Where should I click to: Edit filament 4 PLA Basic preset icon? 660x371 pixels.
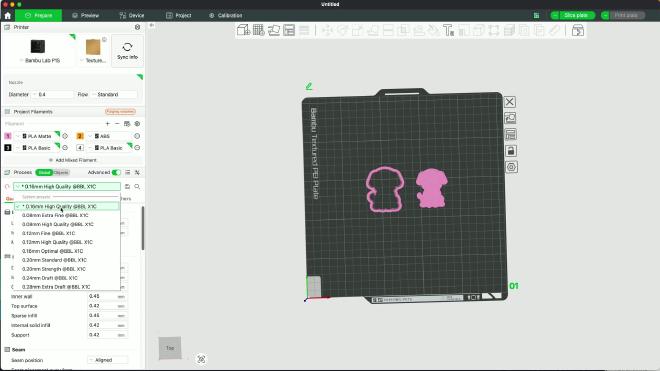pos(137,148)
